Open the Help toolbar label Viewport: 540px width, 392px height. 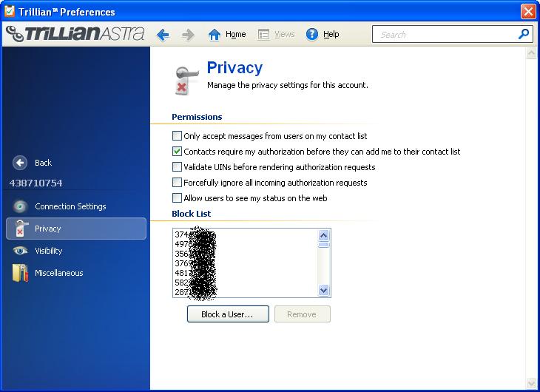(331, 34)
